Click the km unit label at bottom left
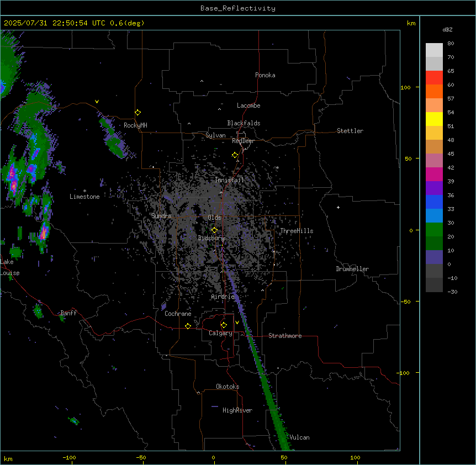The width and height of the screenshot is (476, 465). coord(8,458)
